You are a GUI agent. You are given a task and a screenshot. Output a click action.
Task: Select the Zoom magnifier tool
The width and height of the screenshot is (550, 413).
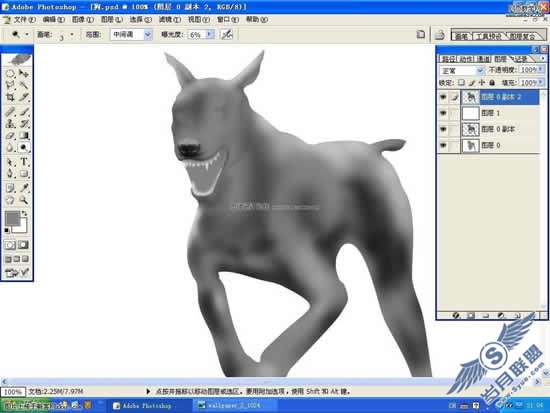coord(24,200)
